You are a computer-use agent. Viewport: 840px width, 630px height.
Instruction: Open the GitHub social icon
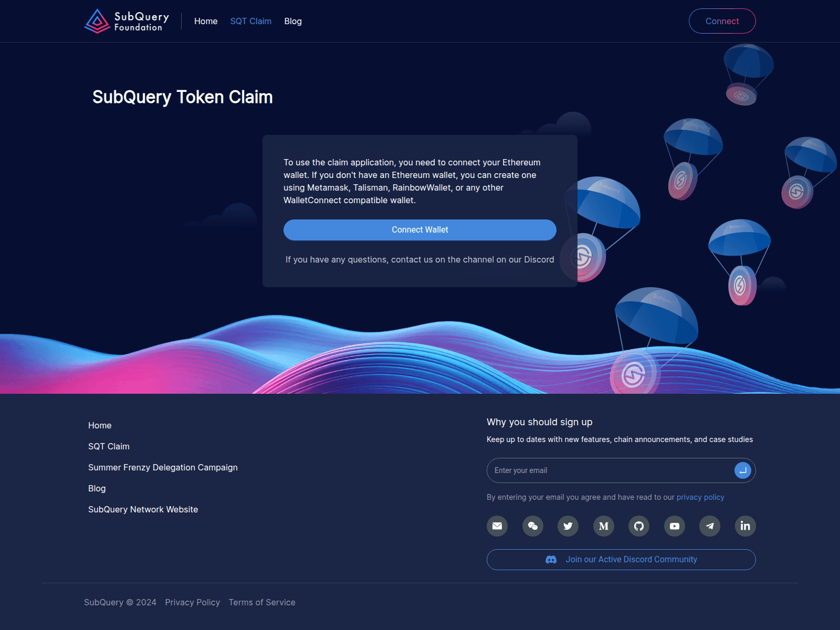click(639, 526)
